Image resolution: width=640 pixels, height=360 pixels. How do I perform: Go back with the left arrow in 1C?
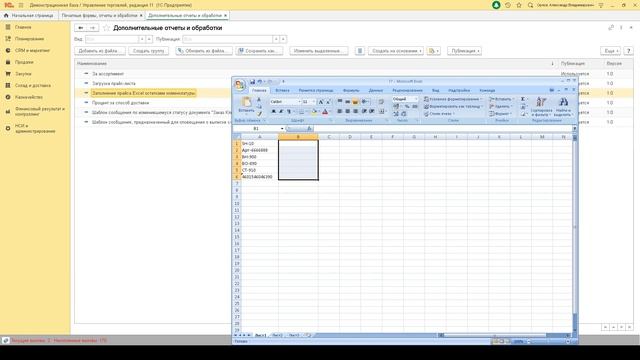81,28
